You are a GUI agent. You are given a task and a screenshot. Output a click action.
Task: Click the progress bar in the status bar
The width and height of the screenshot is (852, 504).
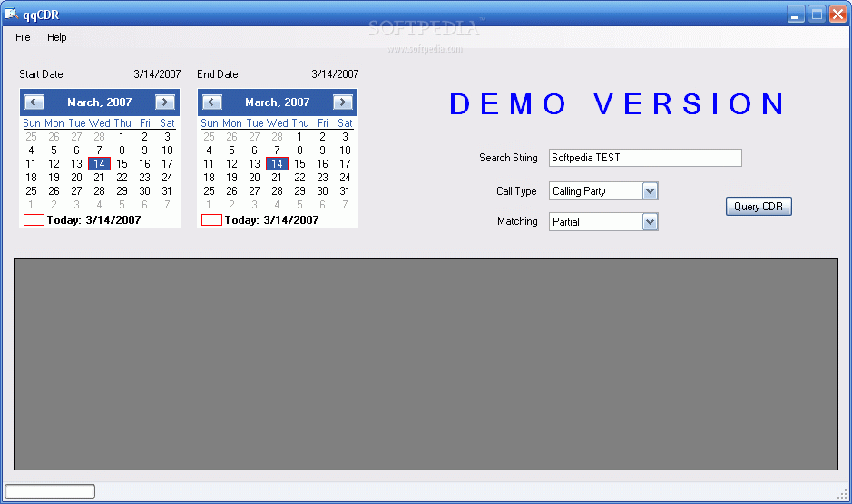click(50, 491)
